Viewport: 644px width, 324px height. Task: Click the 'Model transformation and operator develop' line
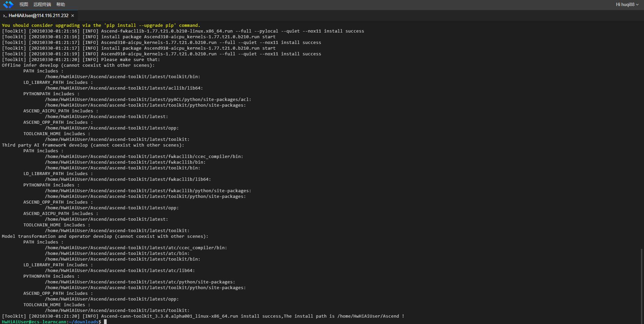(x=105, y=236)
